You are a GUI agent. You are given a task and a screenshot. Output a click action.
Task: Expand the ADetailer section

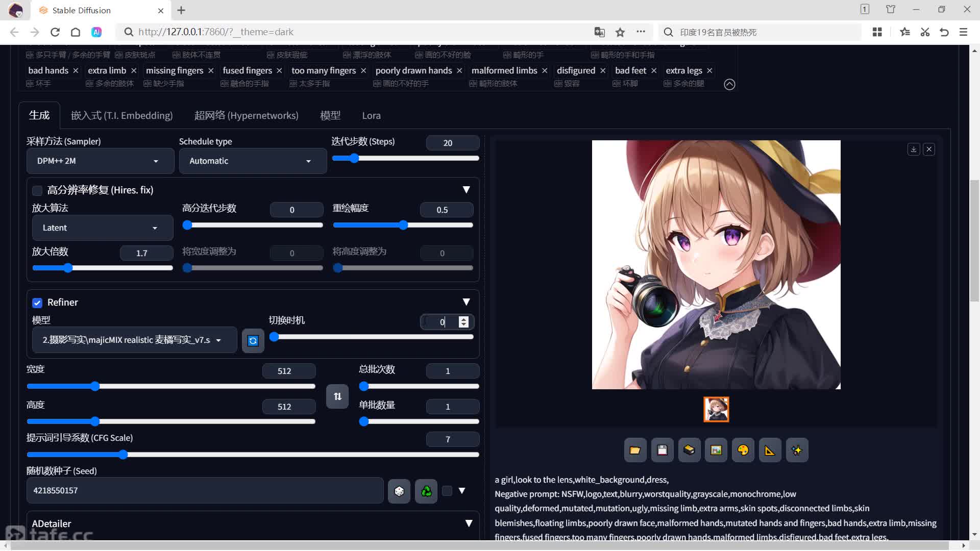click(469, 523)
